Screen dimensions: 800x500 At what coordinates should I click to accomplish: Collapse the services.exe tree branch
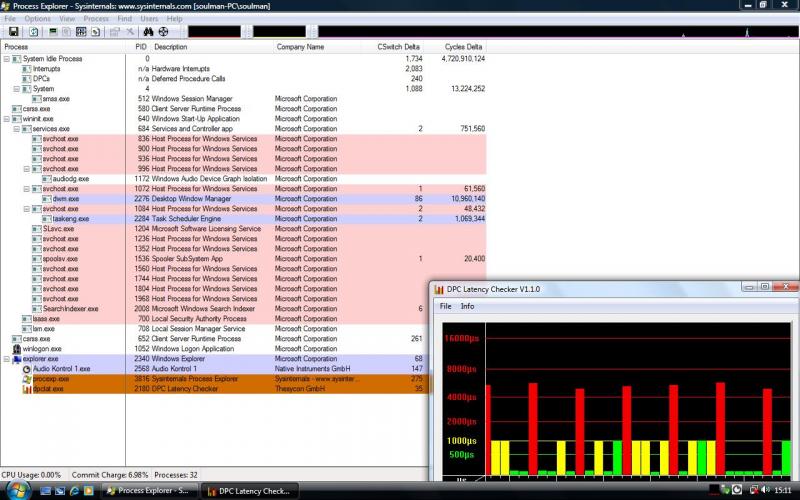(x=17, y=129)
